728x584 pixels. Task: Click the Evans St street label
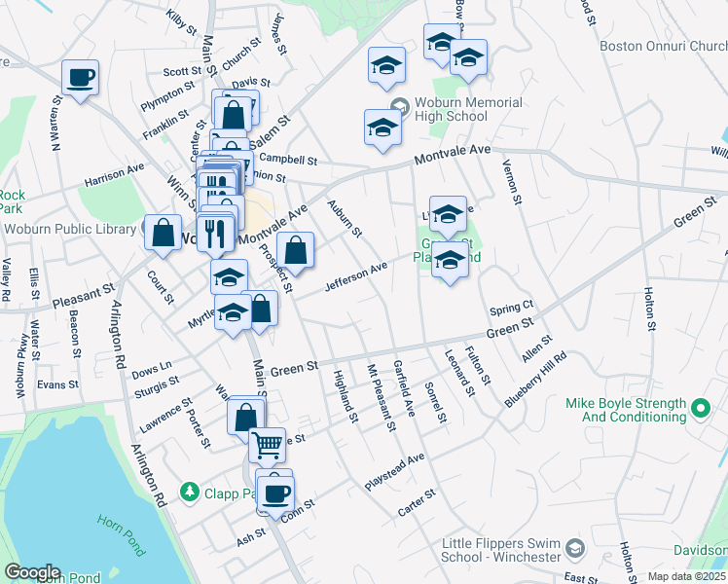coord(58,384)
